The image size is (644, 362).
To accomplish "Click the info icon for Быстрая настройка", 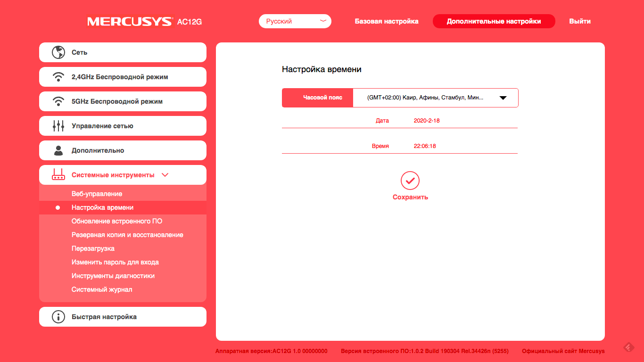I will 58,317.
